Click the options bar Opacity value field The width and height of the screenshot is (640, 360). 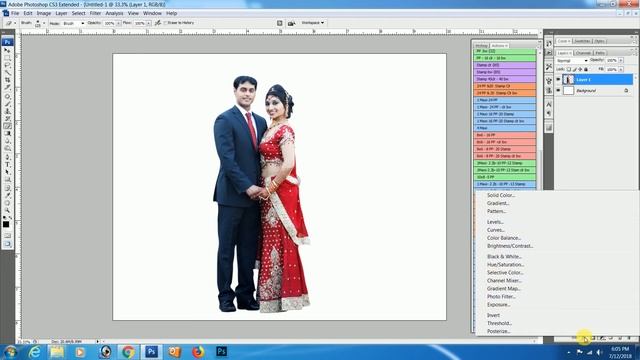tap(109, 23)
